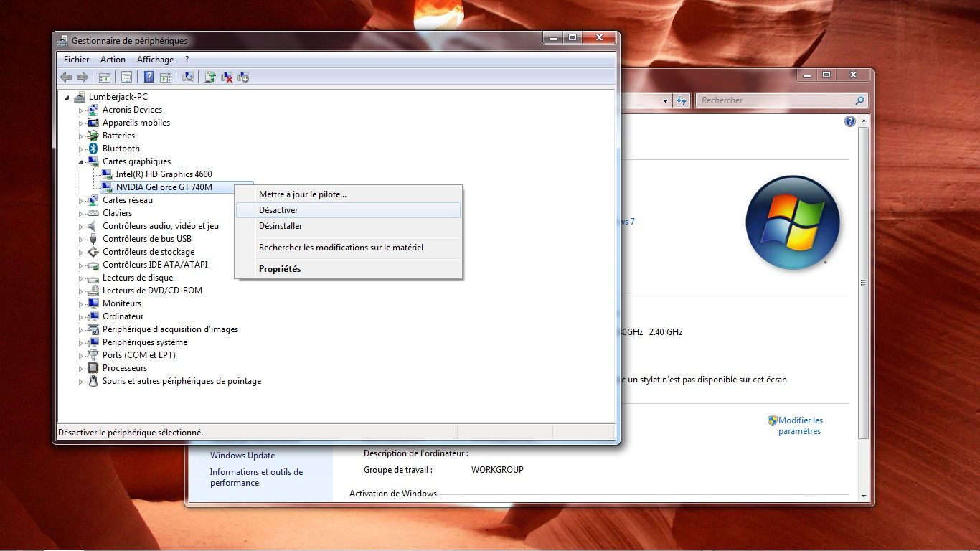Viewport: 980px width, 551px height.
Task: Click the System window vertical scrollbar
Action: click(863, 283)
